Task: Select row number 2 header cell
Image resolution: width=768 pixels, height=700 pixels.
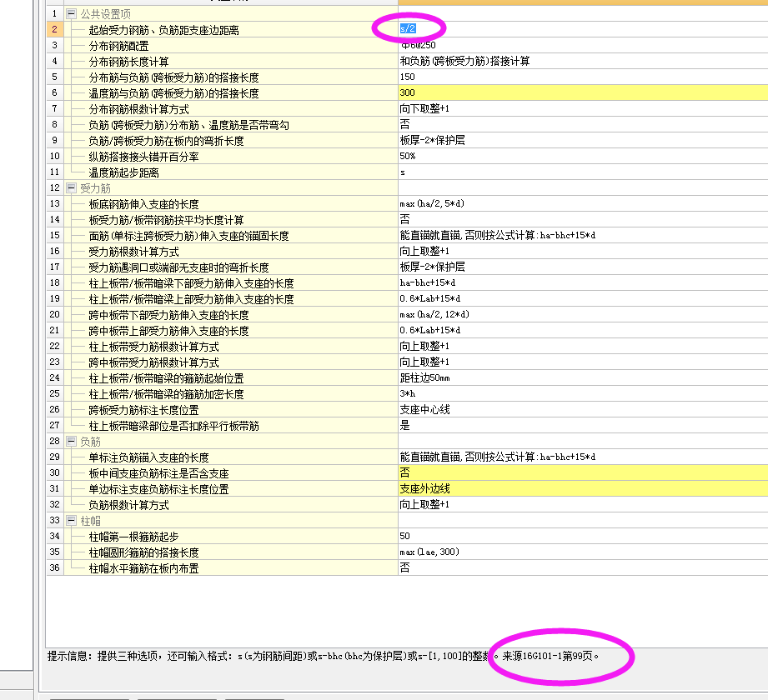Action: click(x=54, y=29)
